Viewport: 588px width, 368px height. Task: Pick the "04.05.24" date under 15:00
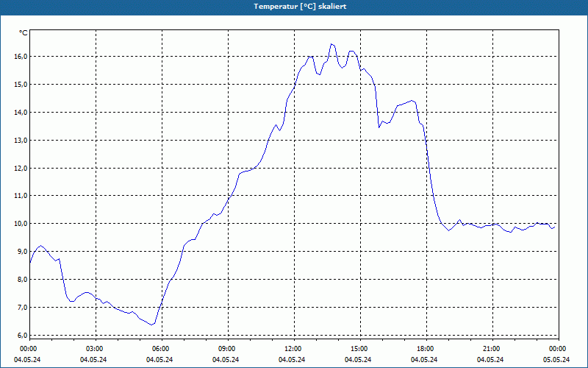[x=358, y=360]
